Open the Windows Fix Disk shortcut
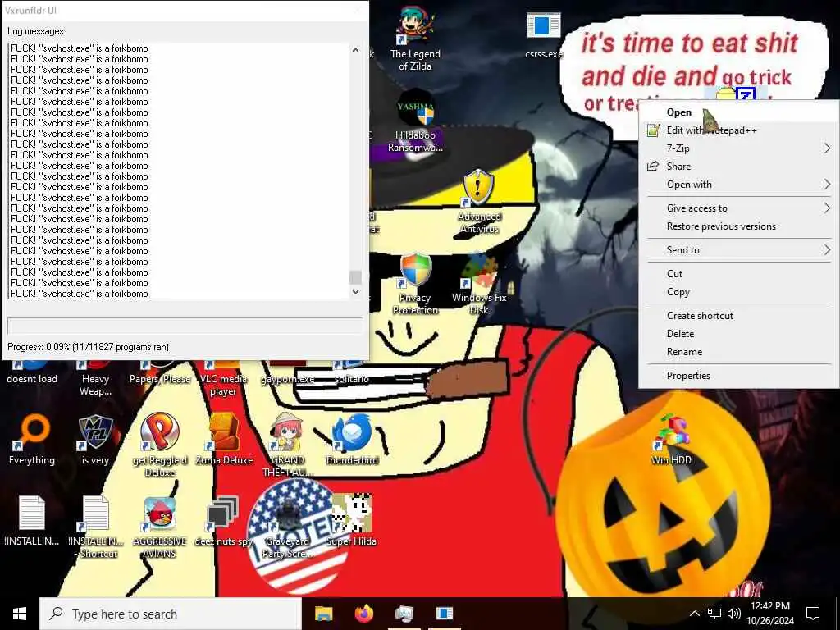The height and width of the screenshot is (630, 840). point(479,284)
